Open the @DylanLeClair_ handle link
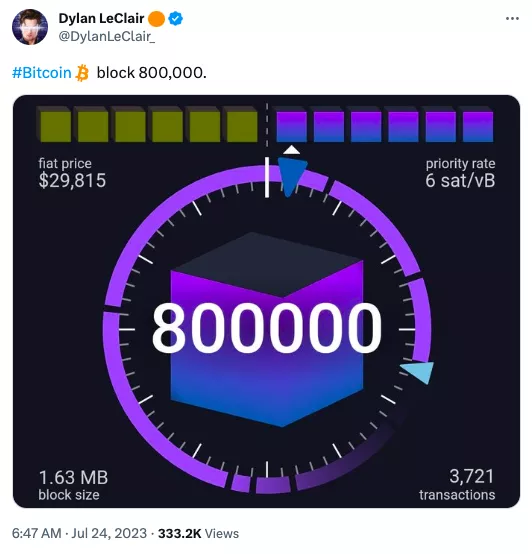 pos(107,36)
